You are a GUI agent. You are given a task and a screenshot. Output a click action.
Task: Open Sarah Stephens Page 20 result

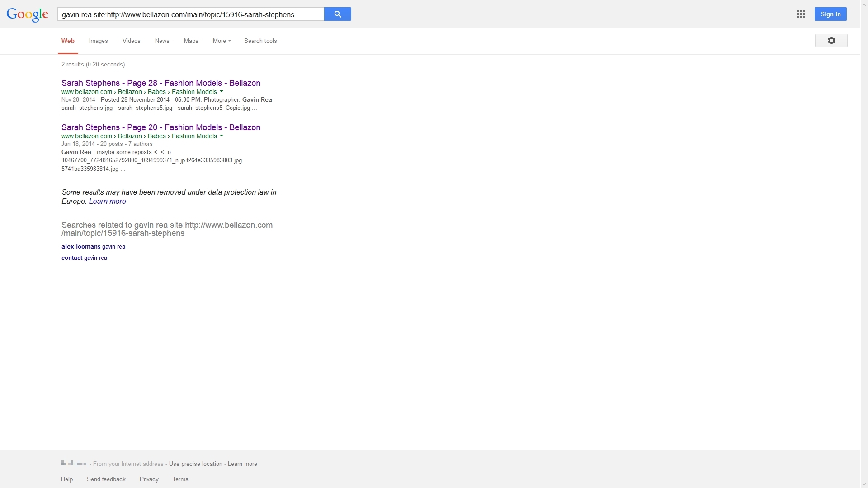[x=161, y=127]
